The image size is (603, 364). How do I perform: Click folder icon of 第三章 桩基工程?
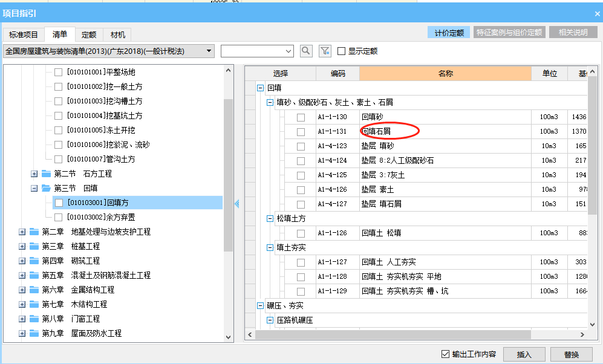pos(34,246)
